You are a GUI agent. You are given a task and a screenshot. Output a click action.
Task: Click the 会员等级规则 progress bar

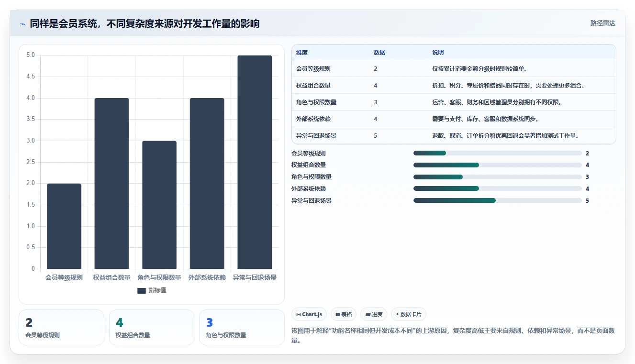click(x=498, y=153)
